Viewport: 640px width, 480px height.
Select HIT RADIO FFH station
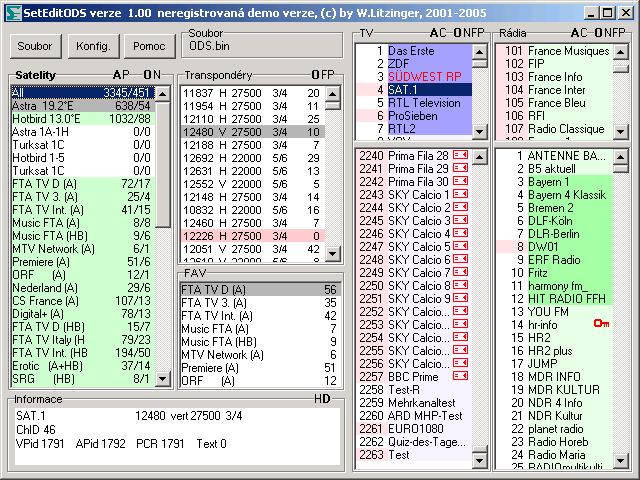tap(554, 299)
